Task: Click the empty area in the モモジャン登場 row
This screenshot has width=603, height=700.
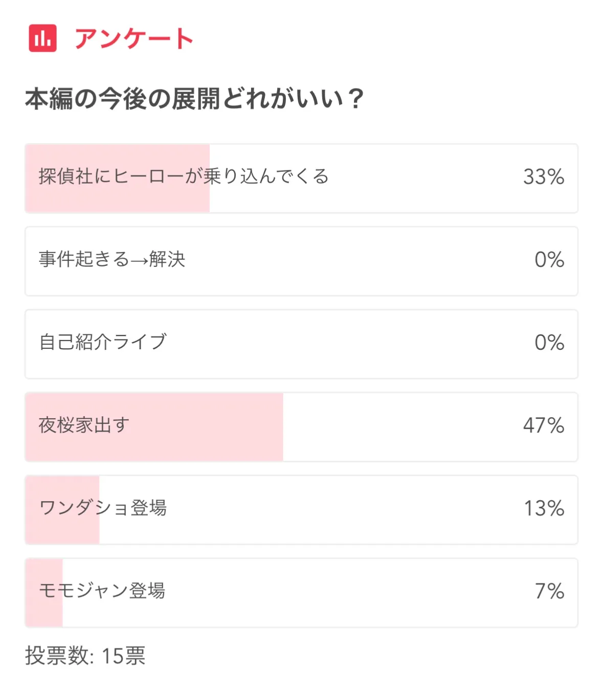Action: (332, 593)
